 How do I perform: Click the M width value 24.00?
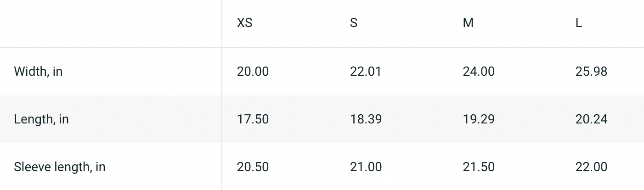[478, 72]
